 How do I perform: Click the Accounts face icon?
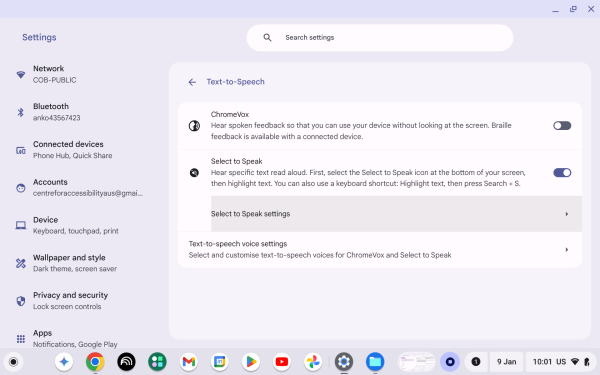tap(21, 188)
